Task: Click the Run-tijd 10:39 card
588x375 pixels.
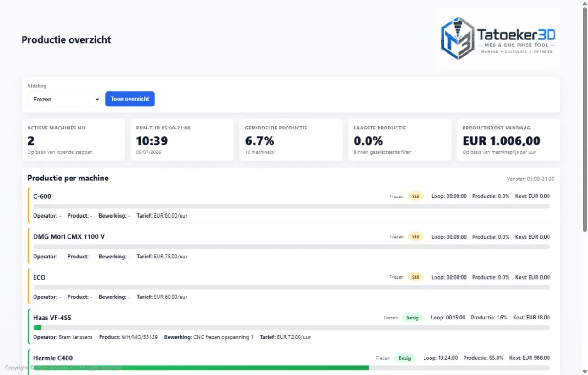Action: (182, 140)
